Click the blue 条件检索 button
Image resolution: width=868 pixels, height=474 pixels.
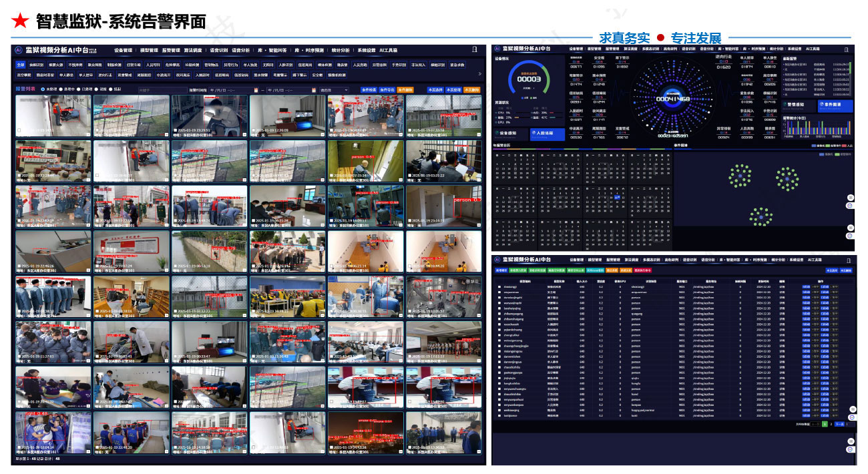coord(369,89)
